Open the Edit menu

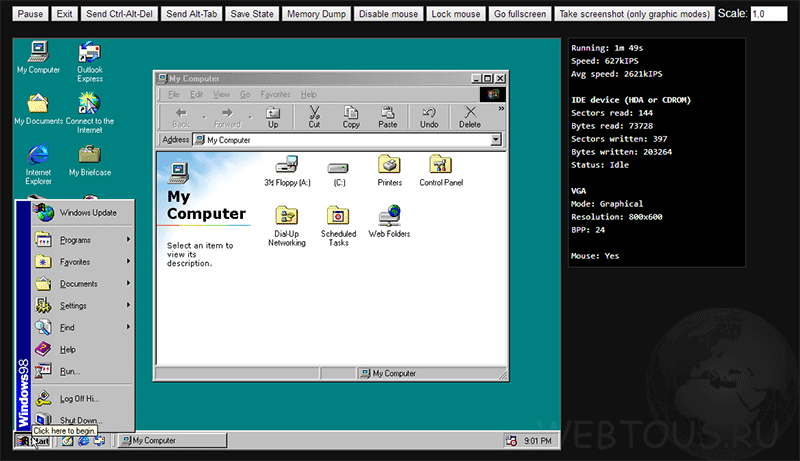click(196, 94)
